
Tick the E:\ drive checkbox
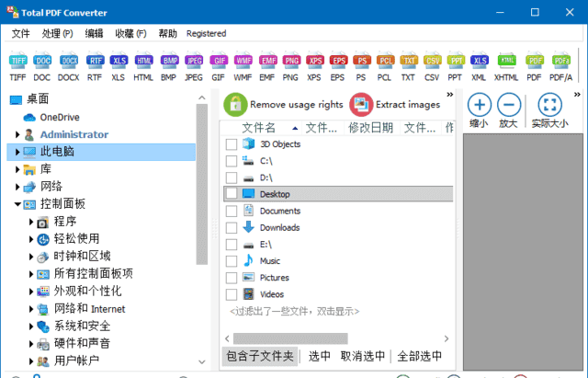232,245
